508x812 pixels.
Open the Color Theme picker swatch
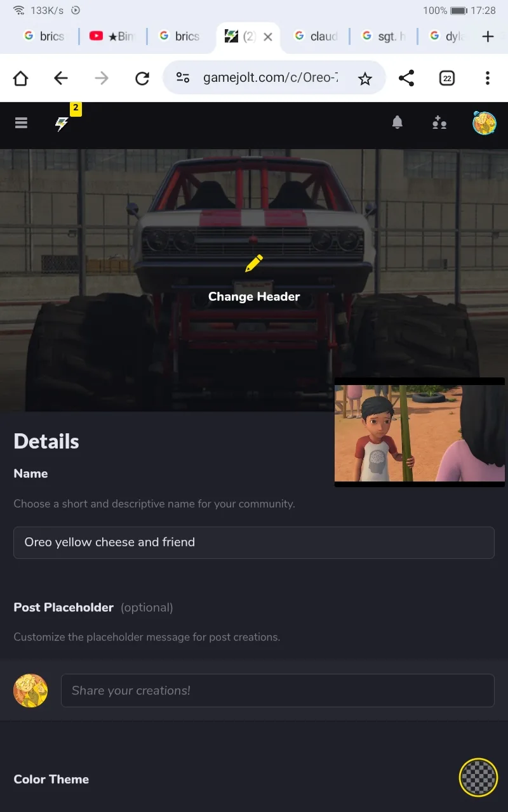click(478, 777)
